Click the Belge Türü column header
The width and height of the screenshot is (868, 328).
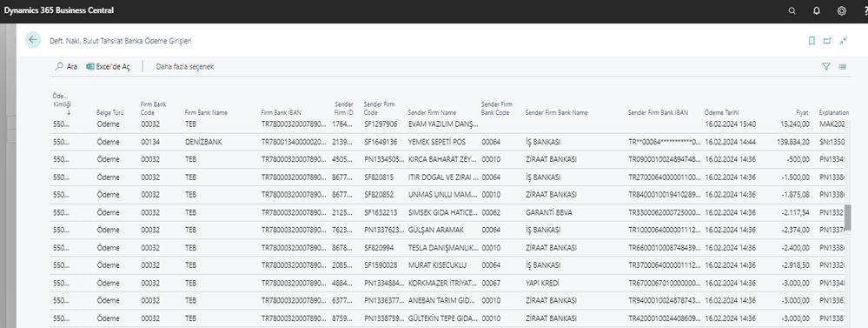(110, 112)
